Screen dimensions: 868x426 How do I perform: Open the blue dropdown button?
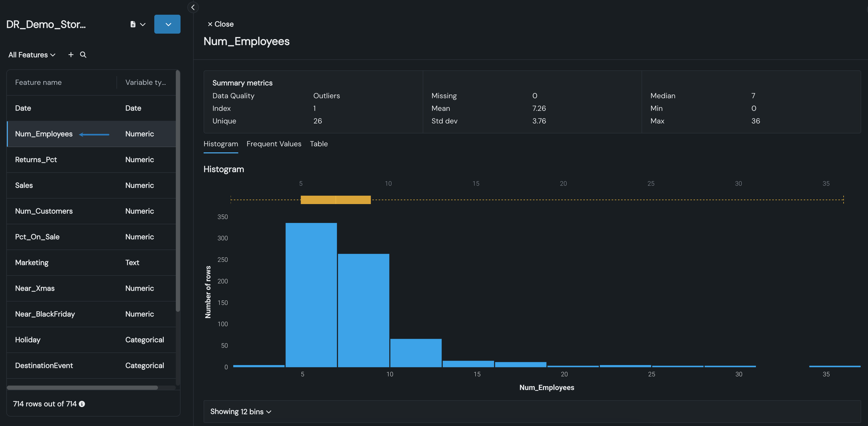click(167, 24)
